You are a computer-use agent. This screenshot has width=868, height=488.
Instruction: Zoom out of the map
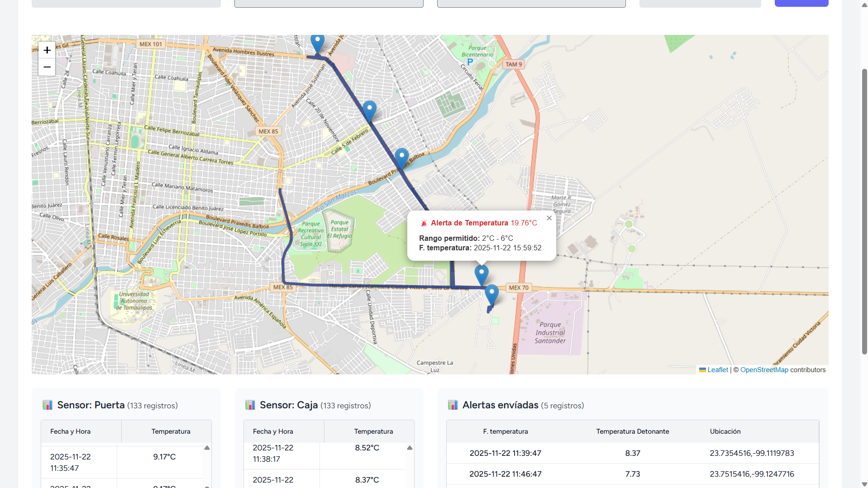47,67
